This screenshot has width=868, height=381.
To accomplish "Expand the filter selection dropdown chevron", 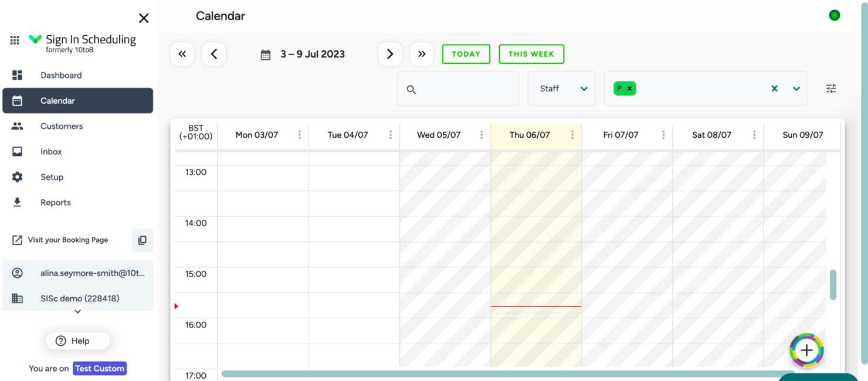I will coord(796,89).
